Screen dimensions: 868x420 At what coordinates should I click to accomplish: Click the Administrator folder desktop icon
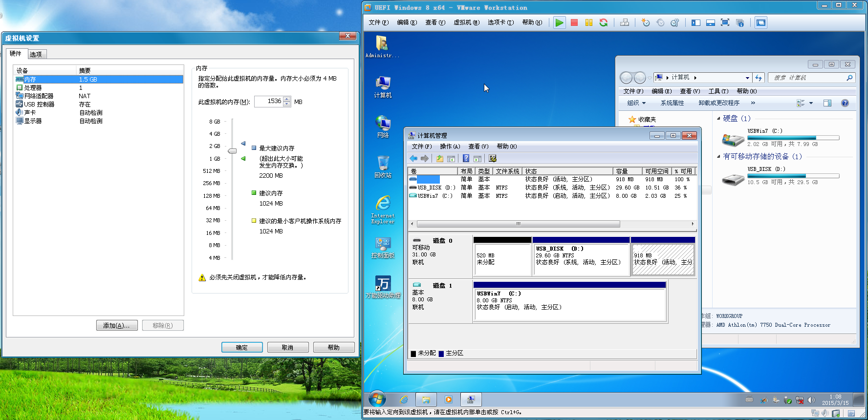(382, 46)
